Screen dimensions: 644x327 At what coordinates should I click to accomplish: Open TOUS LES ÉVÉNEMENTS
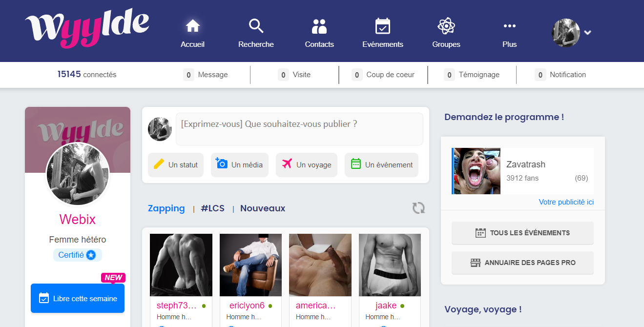[x=522, y=233]
